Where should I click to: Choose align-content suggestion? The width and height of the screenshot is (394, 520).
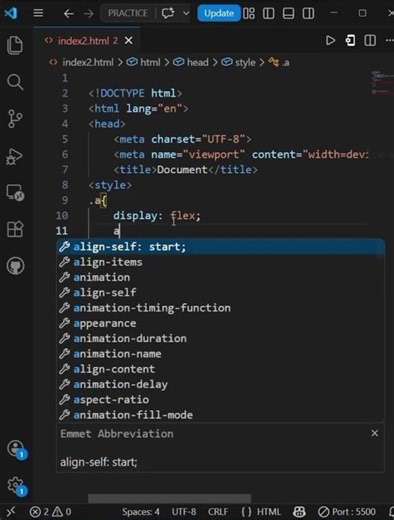pyautogui.click(x=221, y=369)
